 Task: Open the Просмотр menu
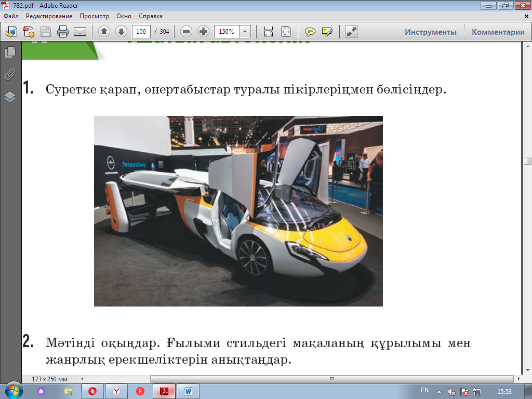click(x=94, y=16)
